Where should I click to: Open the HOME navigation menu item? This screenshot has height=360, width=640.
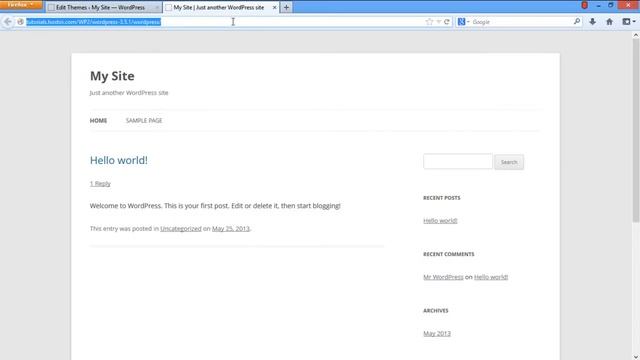pyautogui.click(x=98, y=120)
